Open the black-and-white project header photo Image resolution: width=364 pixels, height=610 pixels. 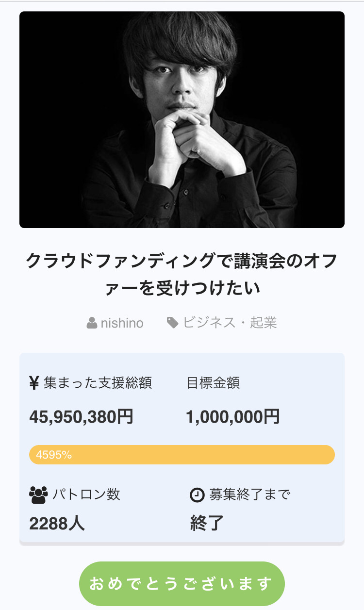click(x=182, y=119)
